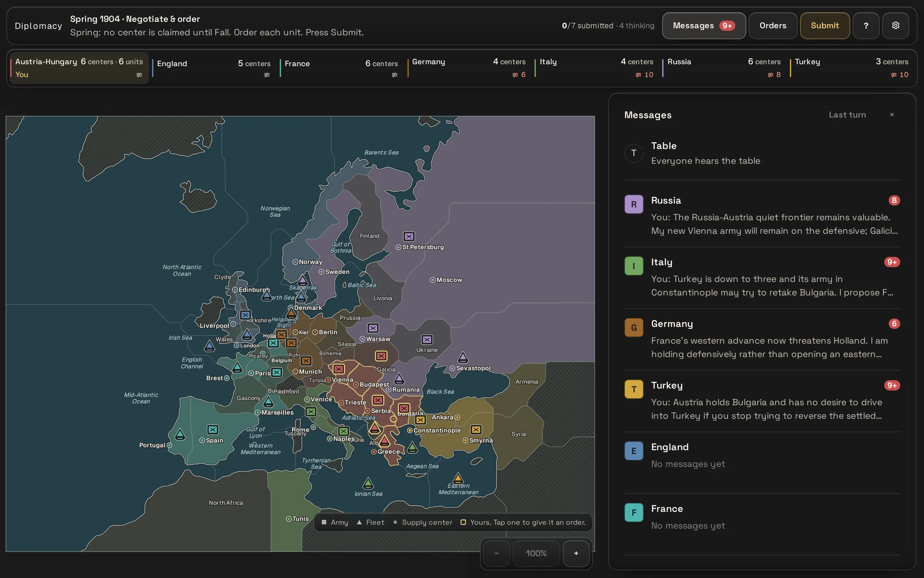
Task: Open the Orders panel
Action: (773, 26)
